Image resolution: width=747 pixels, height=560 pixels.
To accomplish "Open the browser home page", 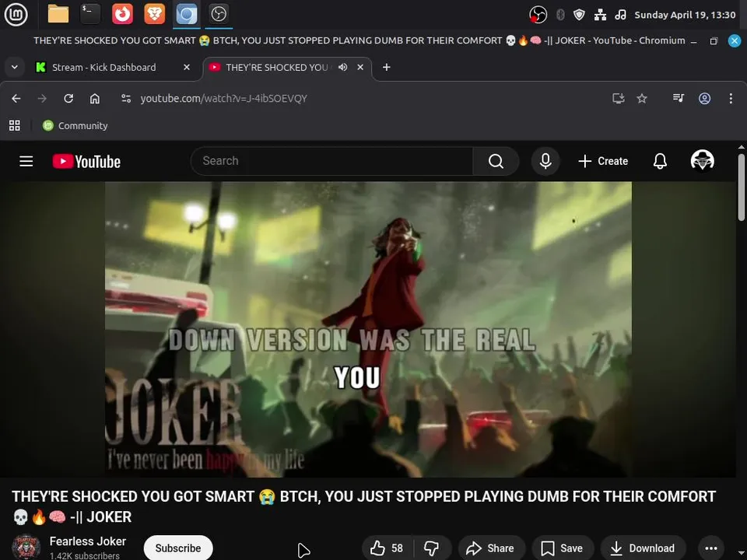I will coord(95,98).
